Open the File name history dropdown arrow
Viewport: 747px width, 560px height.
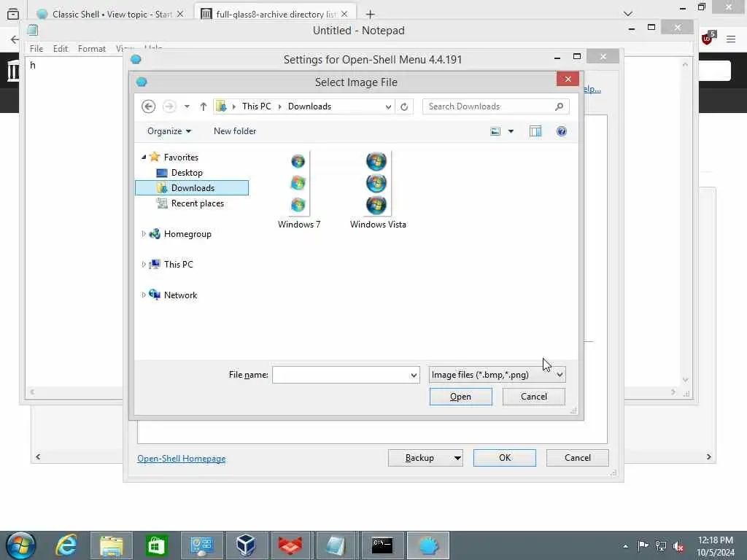[414, 375]
